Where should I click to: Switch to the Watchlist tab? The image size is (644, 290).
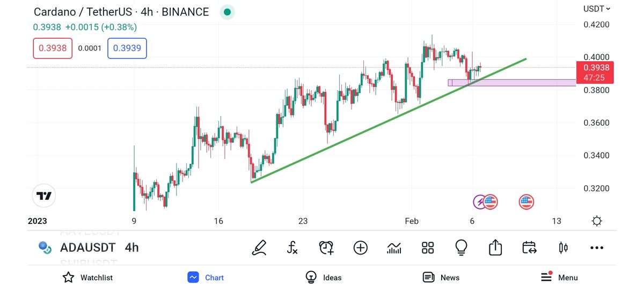(x=88, y=278)
